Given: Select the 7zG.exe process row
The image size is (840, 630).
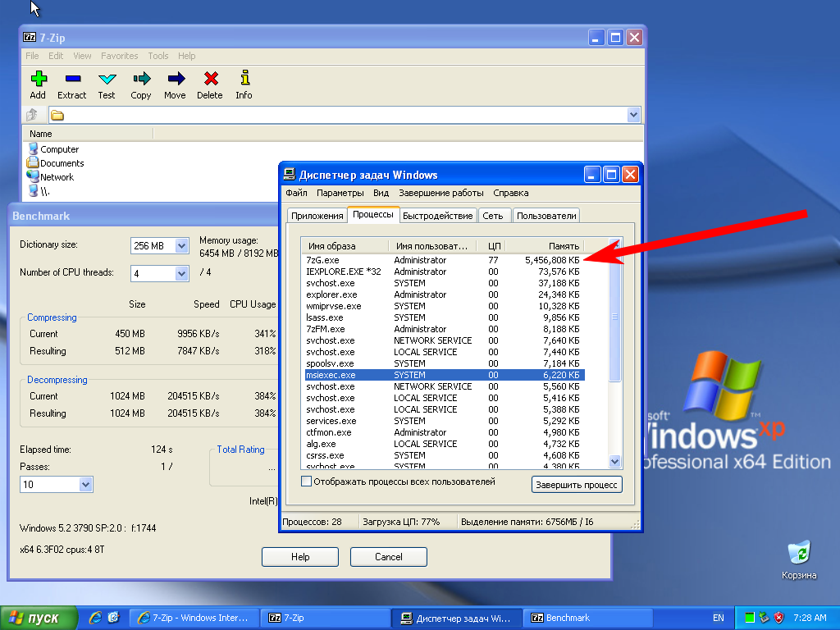Looking at the screenshot, I should tap(445, 260).
